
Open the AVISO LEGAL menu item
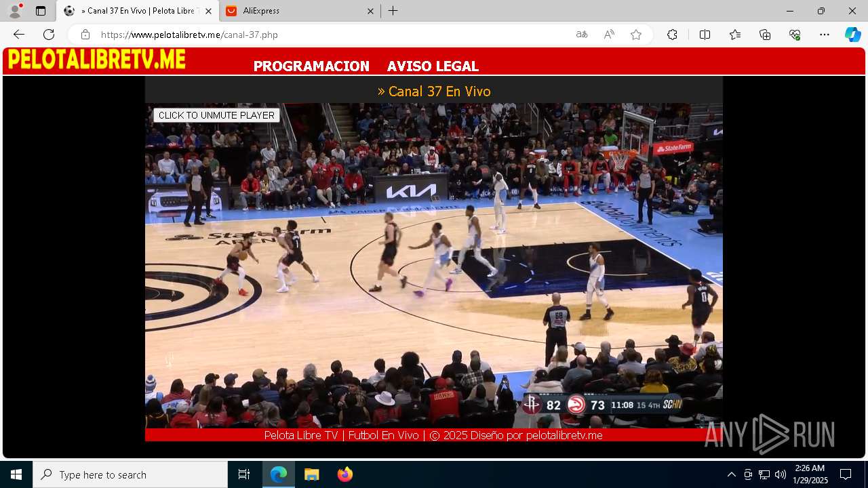433,66
